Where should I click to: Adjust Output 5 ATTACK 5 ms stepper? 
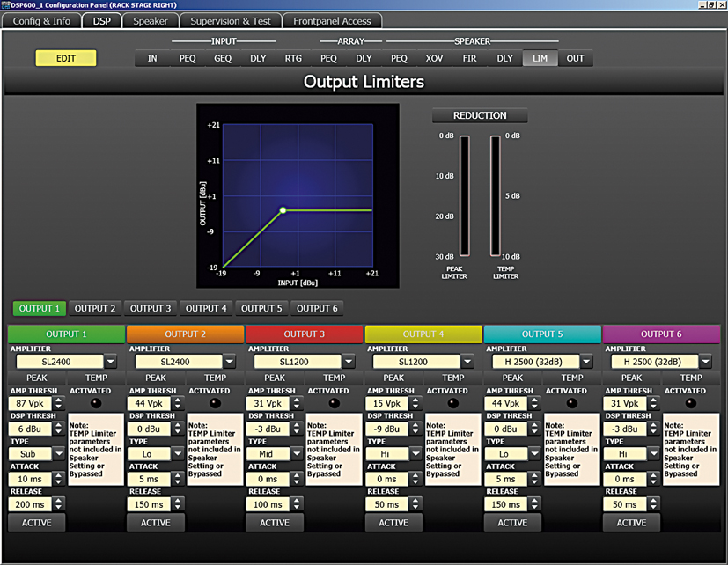tap(534, 479)
